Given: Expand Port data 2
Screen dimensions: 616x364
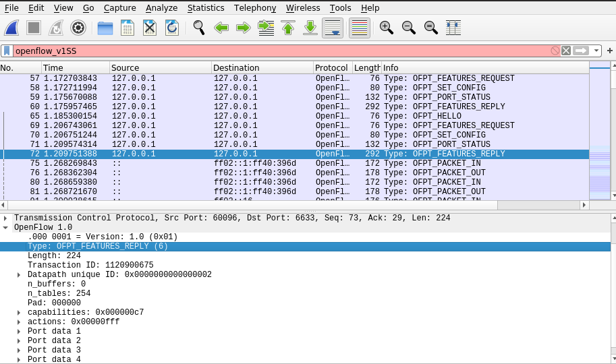Looking at the screenshot, I should [19, 340].
